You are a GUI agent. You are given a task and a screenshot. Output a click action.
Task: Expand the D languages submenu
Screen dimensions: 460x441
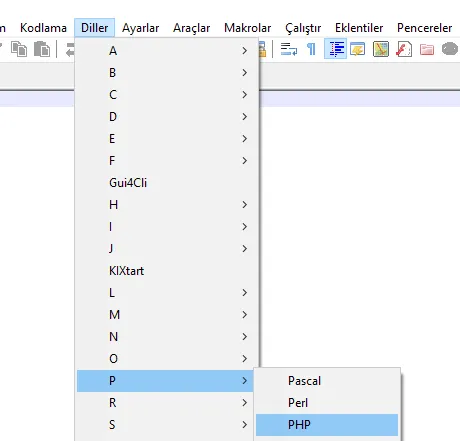[167, 117]
